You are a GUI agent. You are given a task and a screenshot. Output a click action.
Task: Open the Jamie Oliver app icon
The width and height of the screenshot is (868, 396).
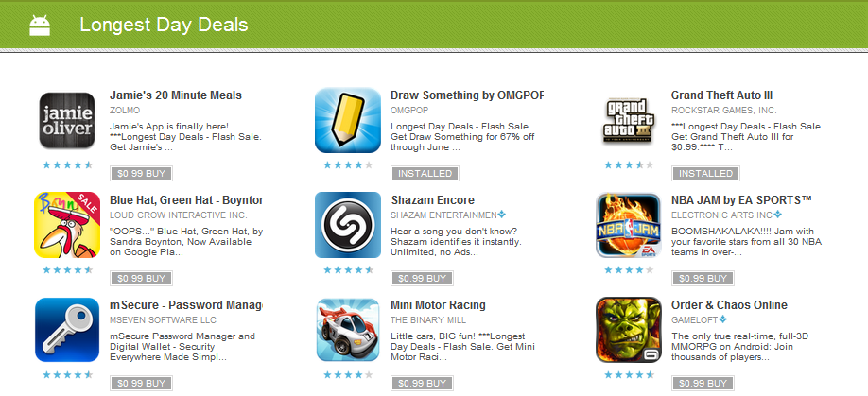pos(67,120)
